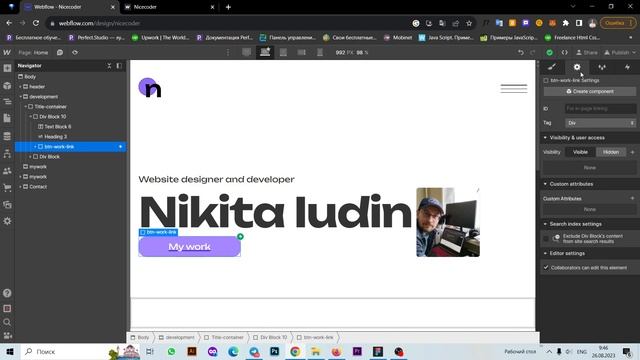Open the Webflow logo menu
The height and width of the screenshot is (360, 640).
click(7, 52)
